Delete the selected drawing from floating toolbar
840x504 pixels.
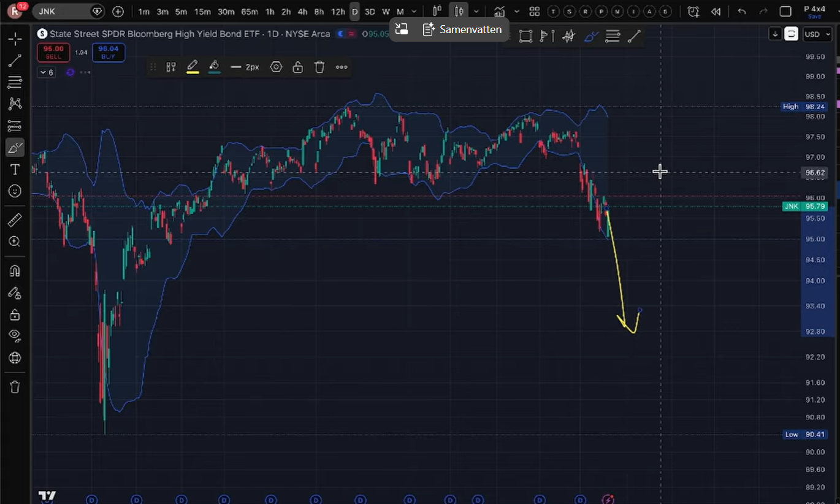coord(319,67)
